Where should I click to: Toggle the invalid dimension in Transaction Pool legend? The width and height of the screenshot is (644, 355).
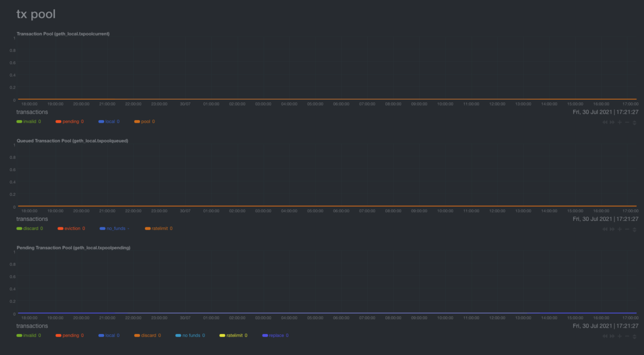pos(30,122)
